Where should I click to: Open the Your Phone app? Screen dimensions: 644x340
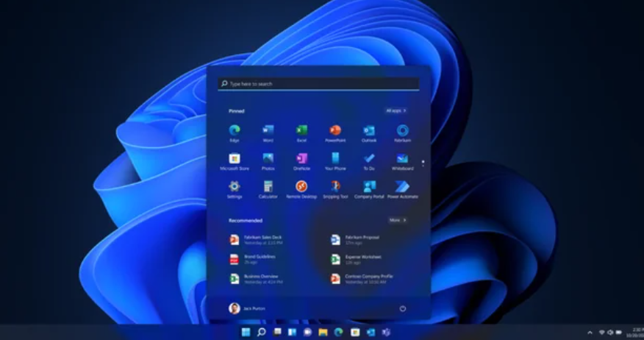pyautogui.click(x=335, y=162)
